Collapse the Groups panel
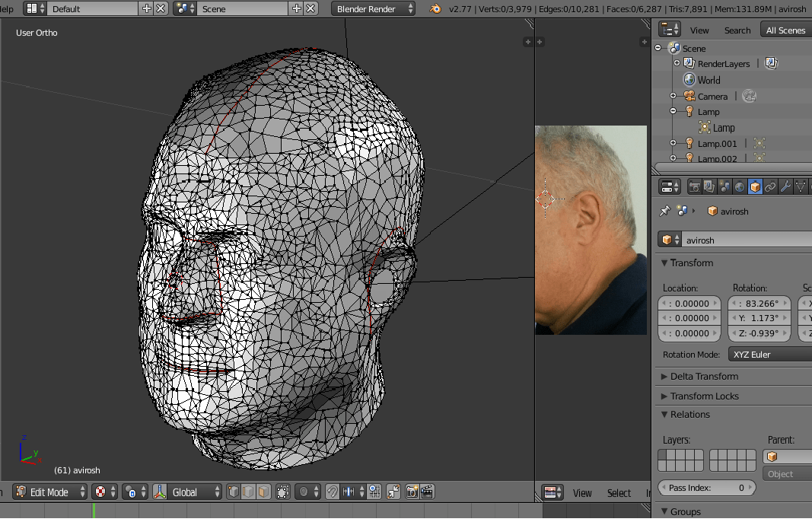This screenshot has width=812, height=522. coord(680,511)
